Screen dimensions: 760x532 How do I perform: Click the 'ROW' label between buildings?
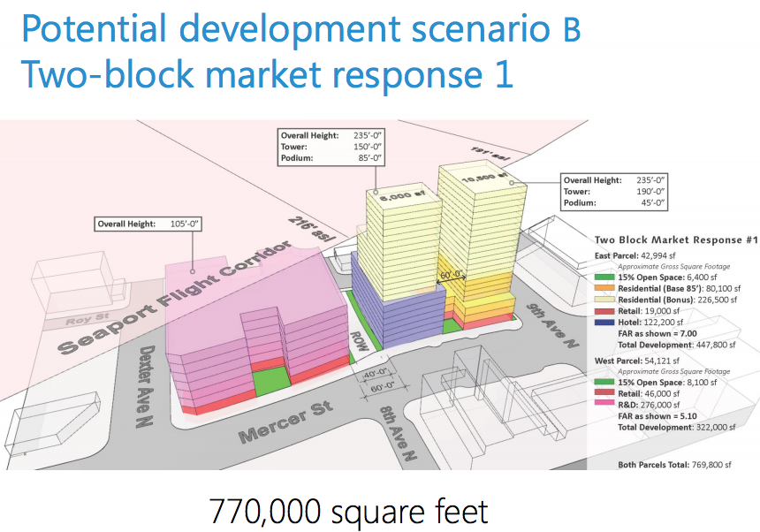(359, 341)
